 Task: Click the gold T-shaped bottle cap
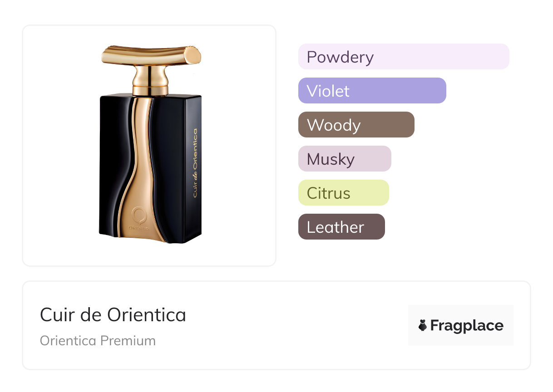151,54
